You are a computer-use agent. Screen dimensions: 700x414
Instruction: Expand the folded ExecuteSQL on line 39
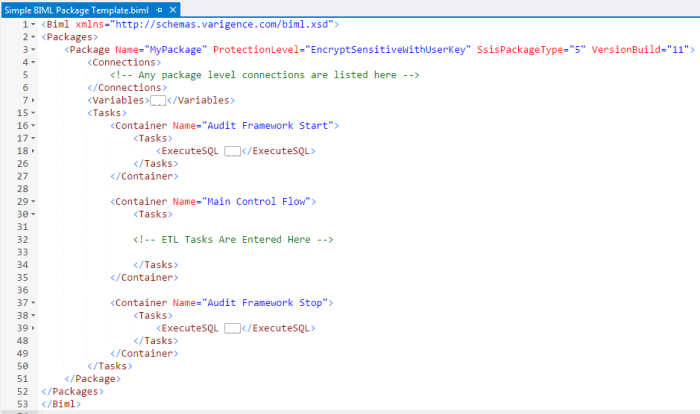click(34, 328)
